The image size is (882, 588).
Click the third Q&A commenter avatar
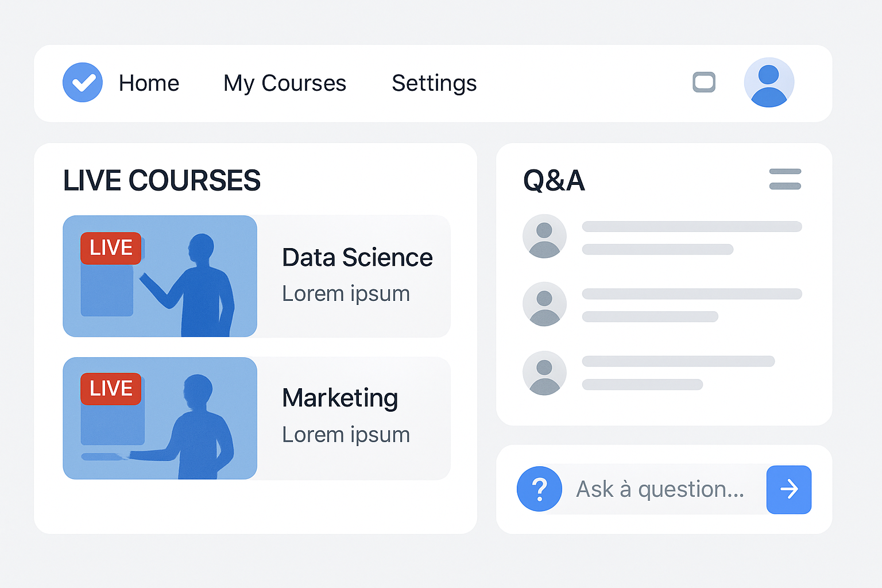pos(544,373)
